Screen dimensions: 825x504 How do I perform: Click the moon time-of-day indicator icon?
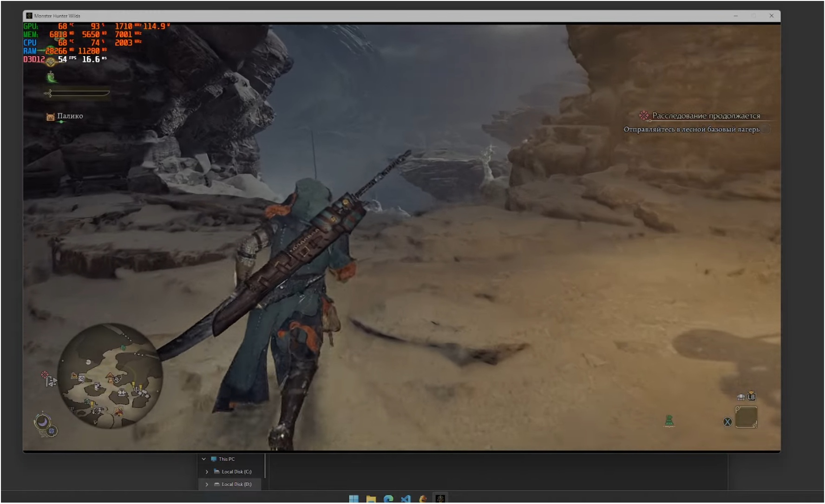[43, 422]
